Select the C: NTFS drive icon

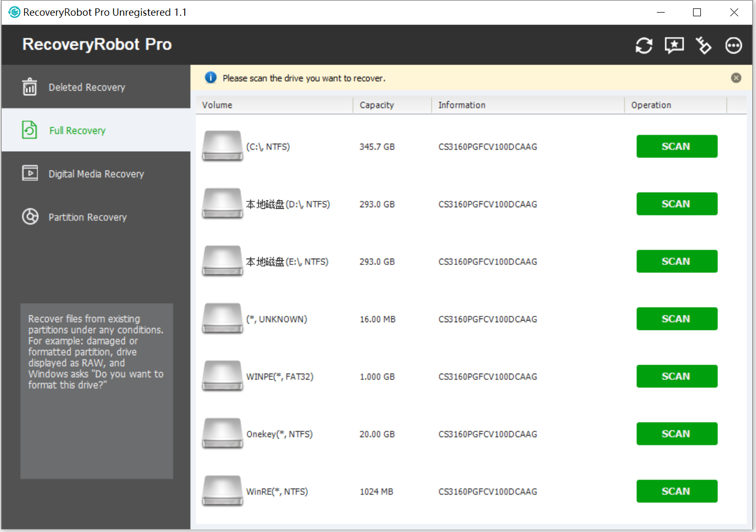coord(222,146)
